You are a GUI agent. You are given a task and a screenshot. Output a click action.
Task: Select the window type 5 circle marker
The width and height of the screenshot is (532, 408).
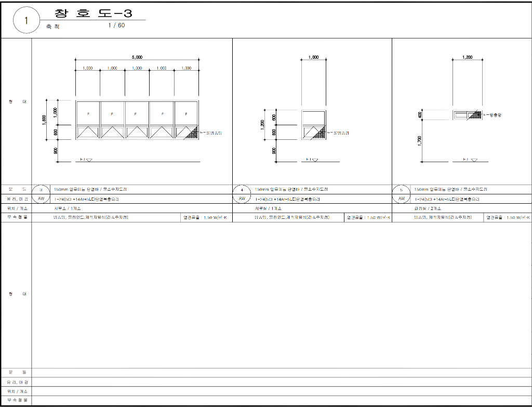pyautogui.click(x=401, y=190)
